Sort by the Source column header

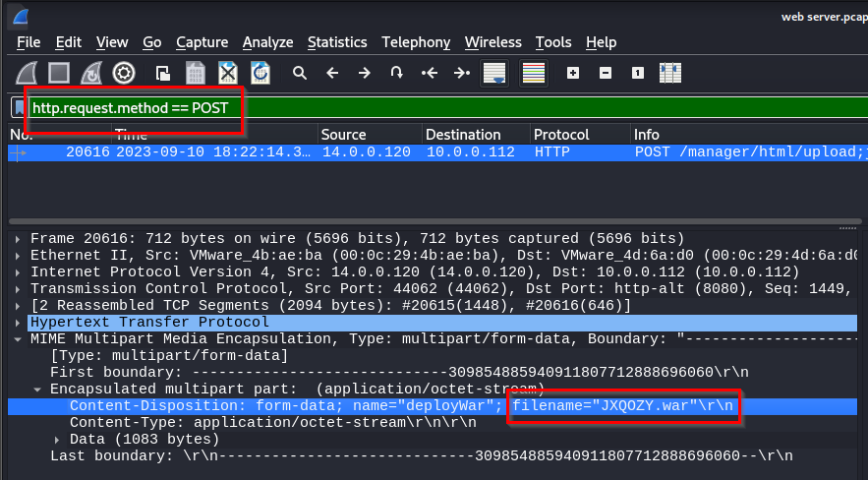pyautogui.click(x=343, y=135)
